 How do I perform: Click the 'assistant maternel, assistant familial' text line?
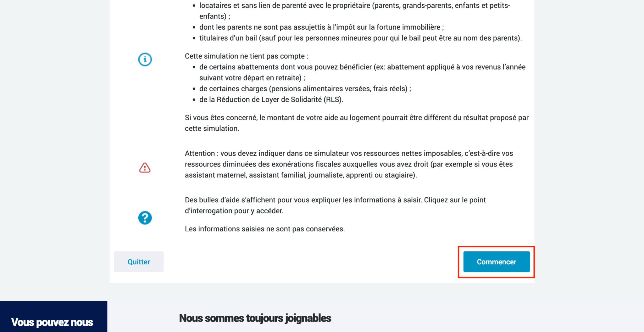[x=301, y=175]
